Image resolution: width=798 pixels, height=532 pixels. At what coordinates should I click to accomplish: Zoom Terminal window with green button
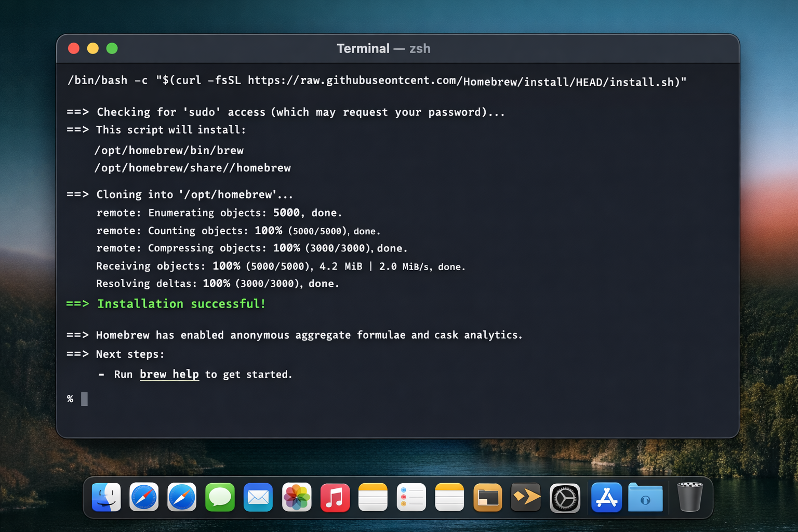(x=112, y=48)
